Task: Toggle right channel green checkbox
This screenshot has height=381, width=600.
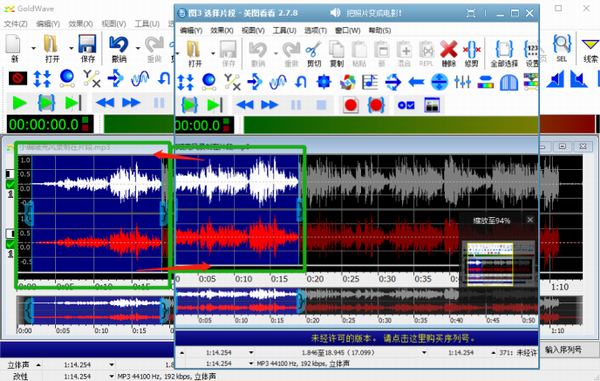Action: point(10,244)
